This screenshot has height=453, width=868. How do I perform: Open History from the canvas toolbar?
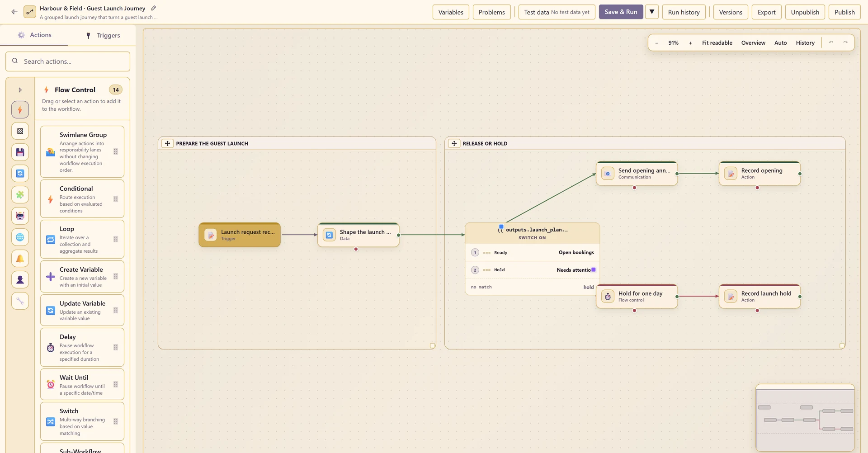(x=805, y=43)
